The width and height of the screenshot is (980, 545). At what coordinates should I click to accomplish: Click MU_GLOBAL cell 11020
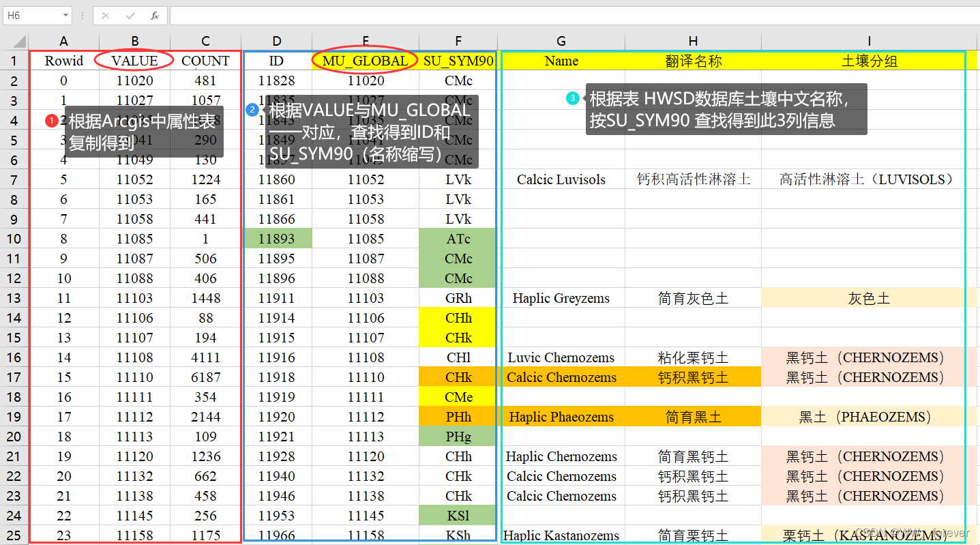(366, 80)
